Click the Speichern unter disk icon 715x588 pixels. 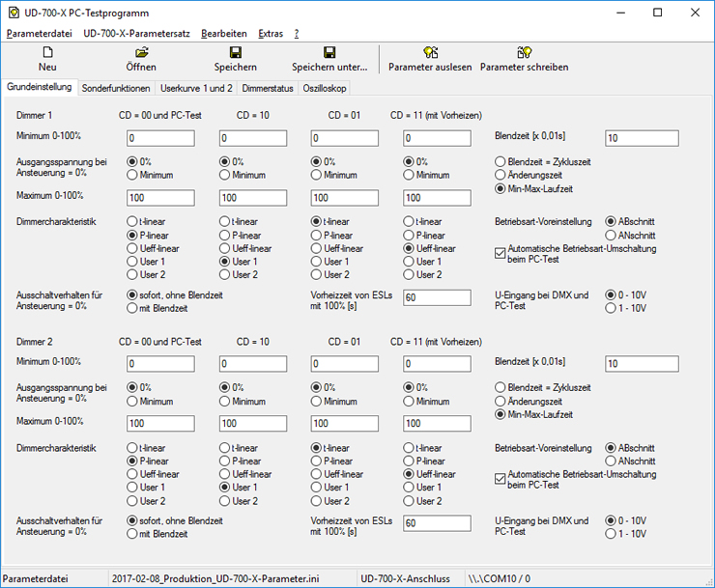click(x=329, y=52)
